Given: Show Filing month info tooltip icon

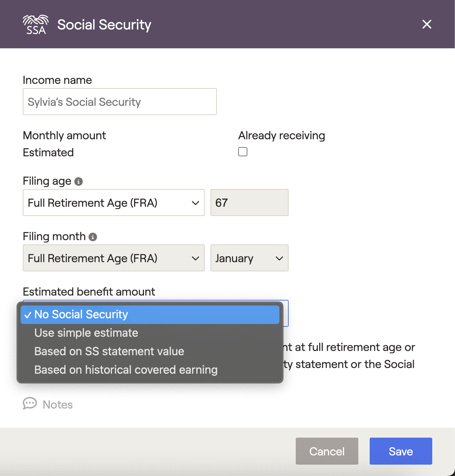Looking at the screenshot, I should pyautogui.click(x=93, y=237).
